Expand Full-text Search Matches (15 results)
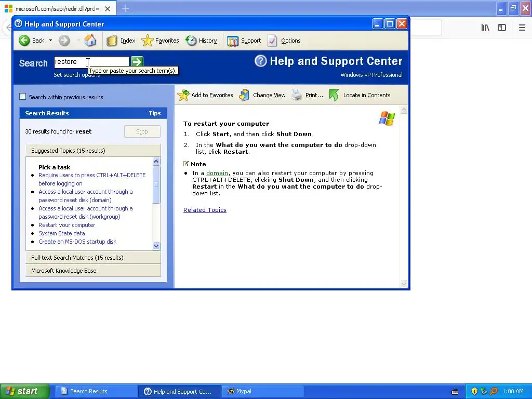This screenshot has width=532, height=399. (x=93, y=258)
